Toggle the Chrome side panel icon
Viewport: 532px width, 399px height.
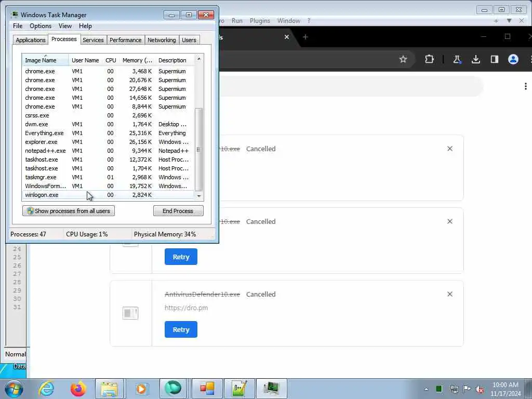point(495,59)
